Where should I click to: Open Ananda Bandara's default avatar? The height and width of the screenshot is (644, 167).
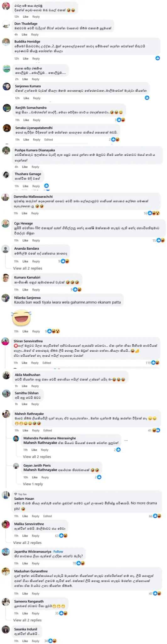[x=6, y=249]
